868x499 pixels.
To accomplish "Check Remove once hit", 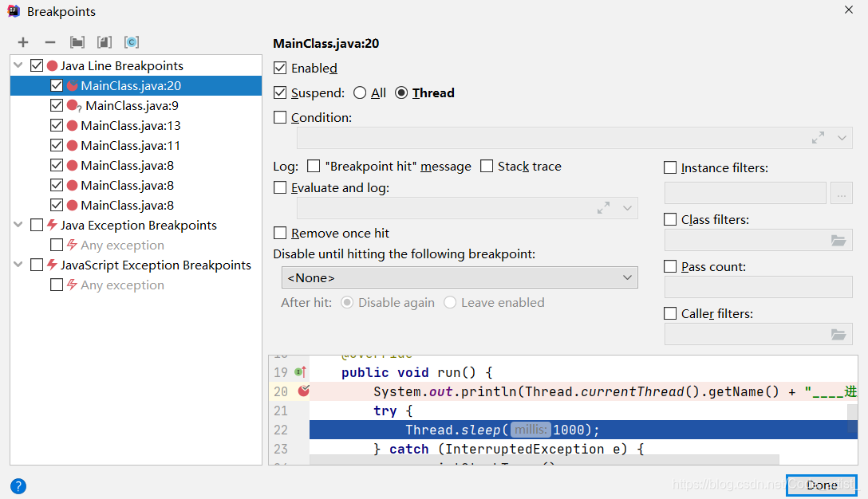I will [x=280, y=233].
